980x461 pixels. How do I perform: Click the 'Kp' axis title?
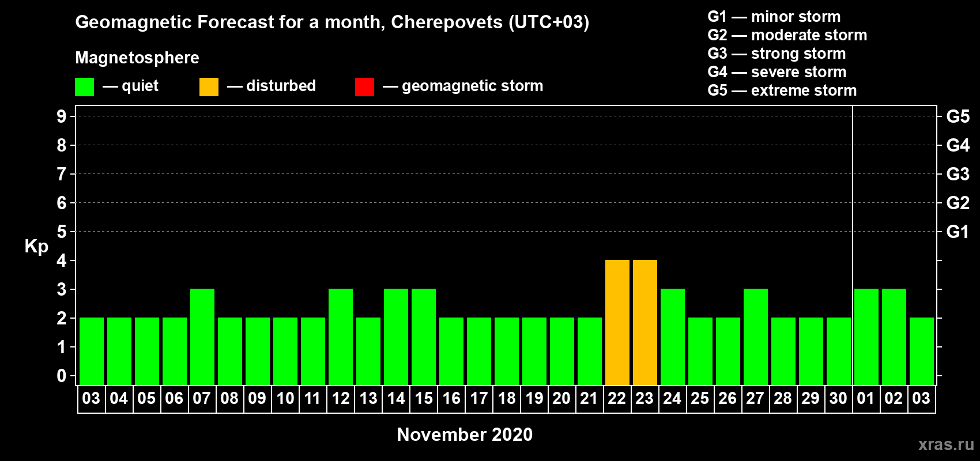36,247
